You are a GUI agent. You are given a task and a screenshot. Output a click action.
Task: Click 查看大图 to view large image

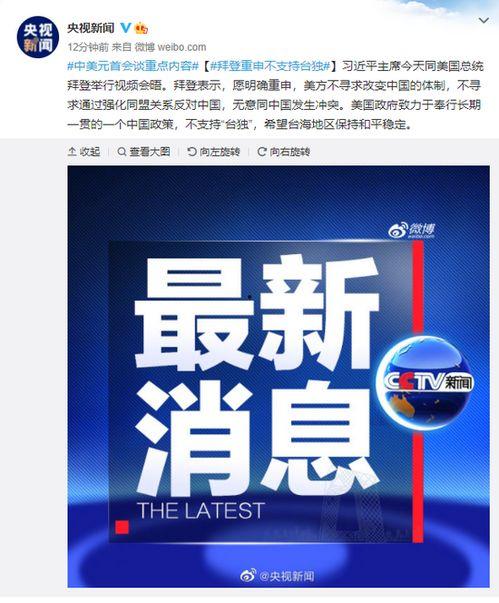[x=144, y=152]
